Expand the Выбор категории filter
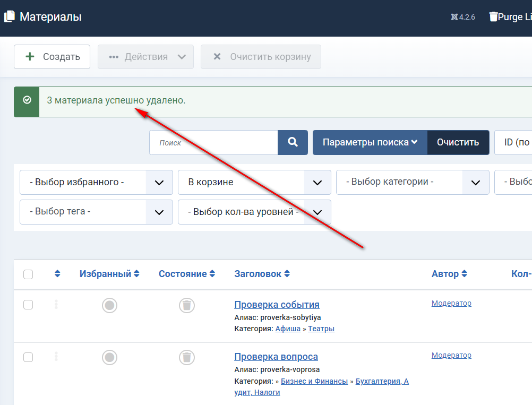The height and width of the screenshot is (405, 532). [412, 182]
